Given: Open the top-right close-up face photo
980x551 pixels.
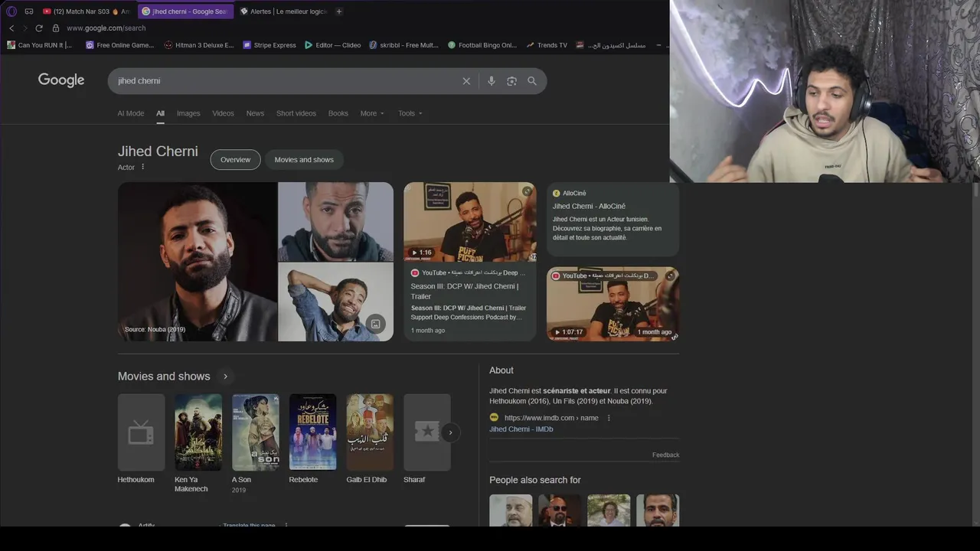Looking at the screenshot, I should tap(335, 222).
